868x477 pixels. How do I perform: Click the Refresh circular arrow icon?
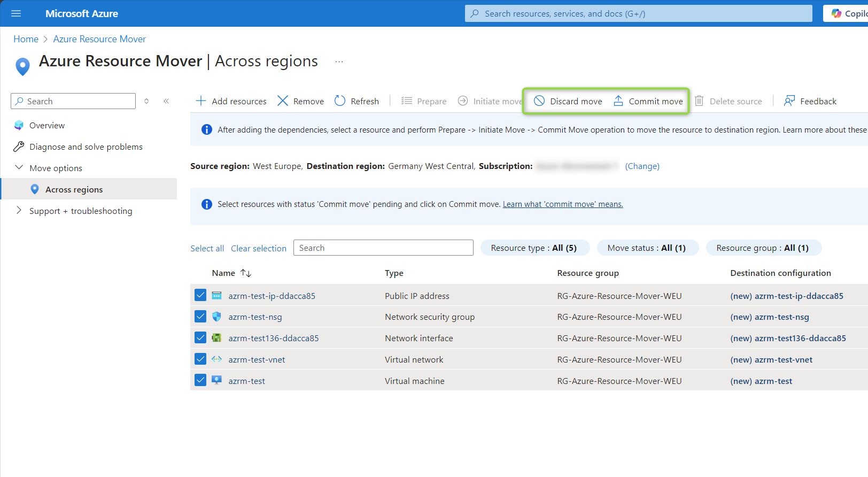340,101
